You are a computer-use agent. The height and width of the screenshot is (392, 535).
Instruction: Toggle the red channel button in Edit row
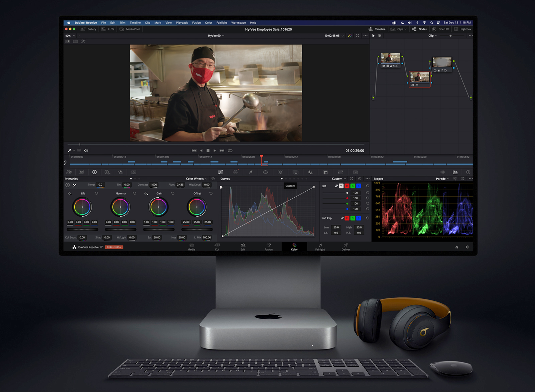coord(347,186)
